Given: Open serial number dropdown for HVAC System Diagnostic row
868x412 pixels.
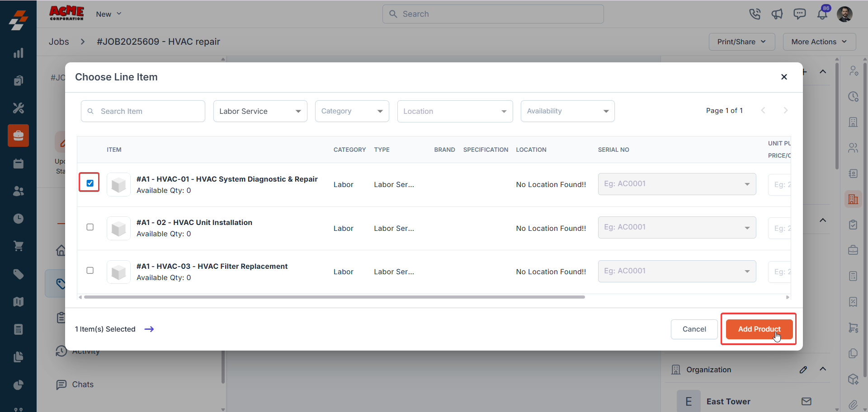Looking at the screenshot, I should click(677, 184).
